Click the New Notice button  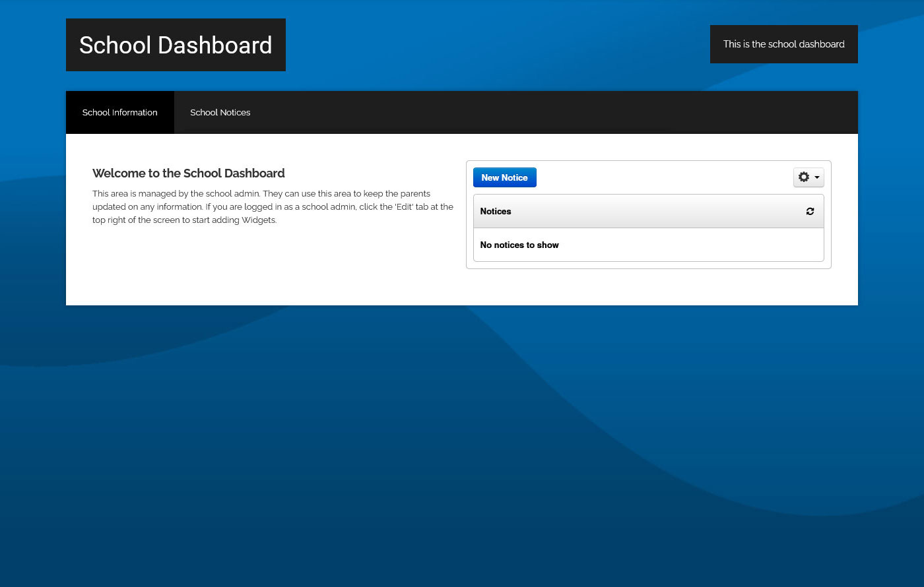pos(504,177)
